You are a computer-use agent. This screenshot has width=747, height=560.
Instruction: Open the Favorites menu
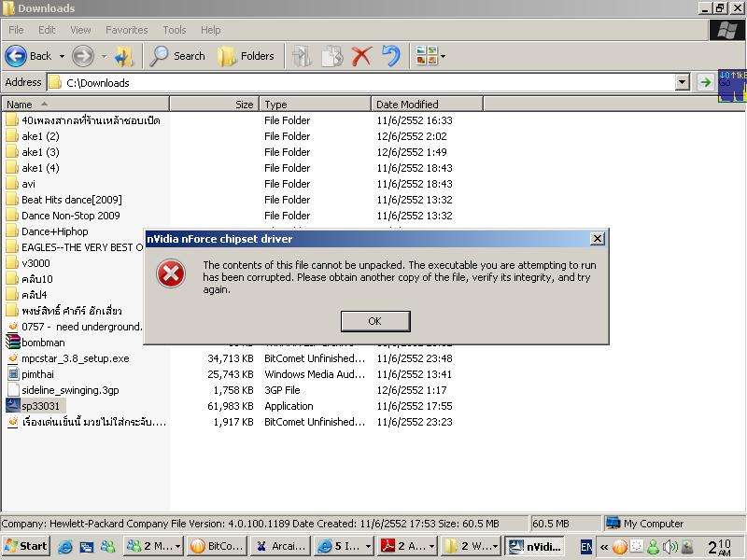click(x=127, y=30)
